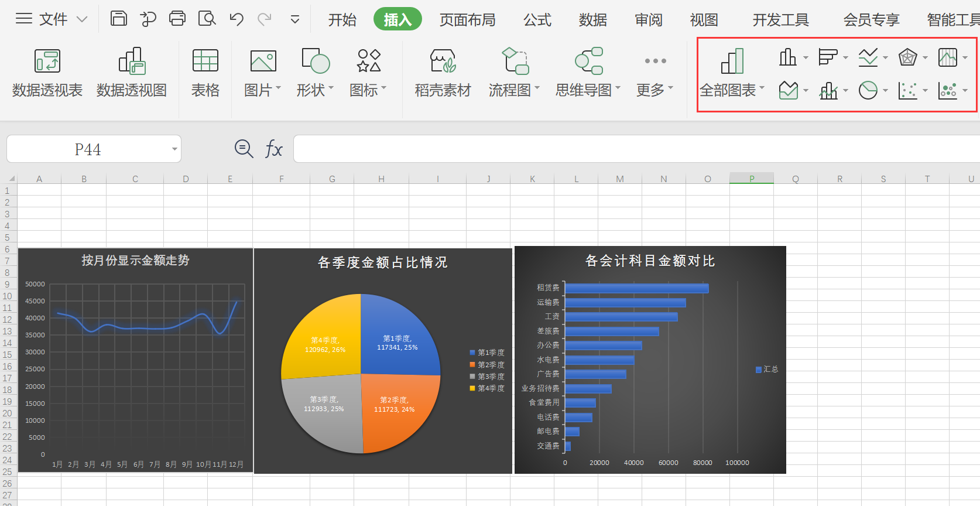
Task: Click the formula bar input field
Action: click(x=636, y=149)
